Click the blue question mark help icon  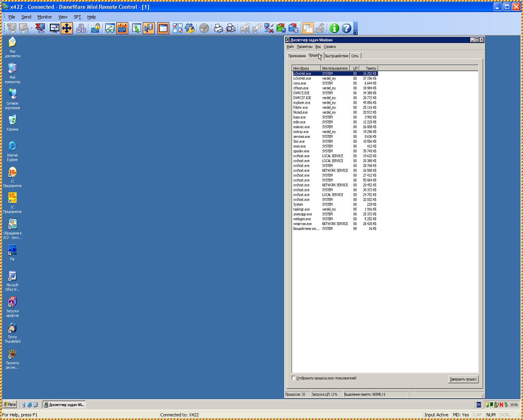(x=347, y=28)
